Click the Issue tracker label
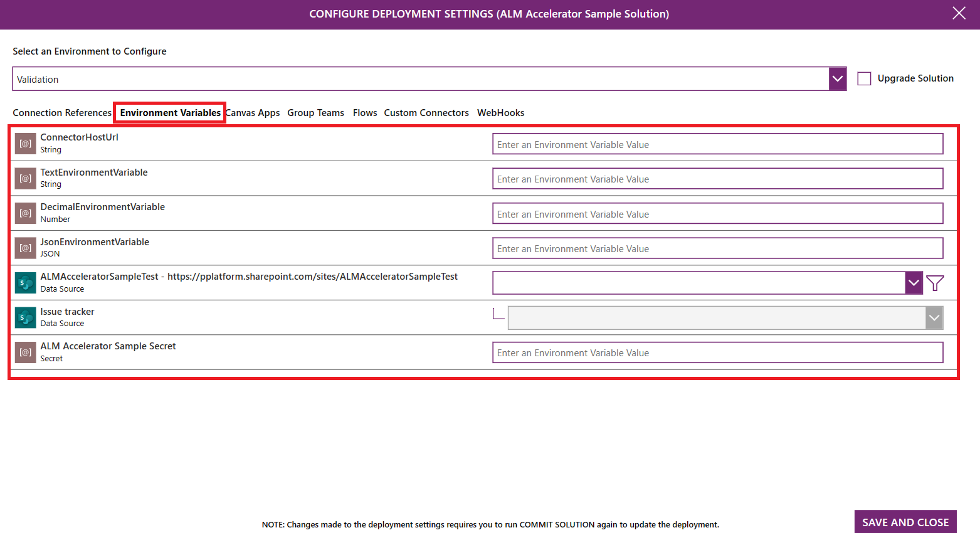 [67, 312]
